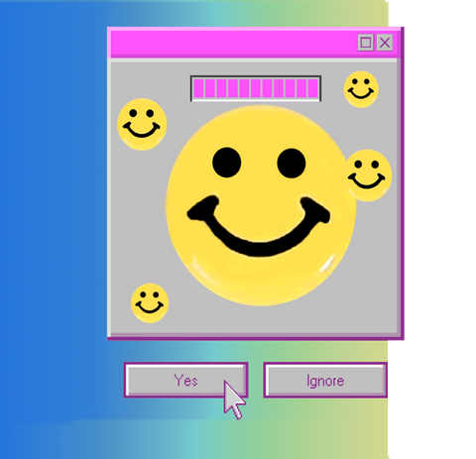The width and height of the screenshot is (476, 459).
Task: Click the Yes button
Action: click(185, 380)
